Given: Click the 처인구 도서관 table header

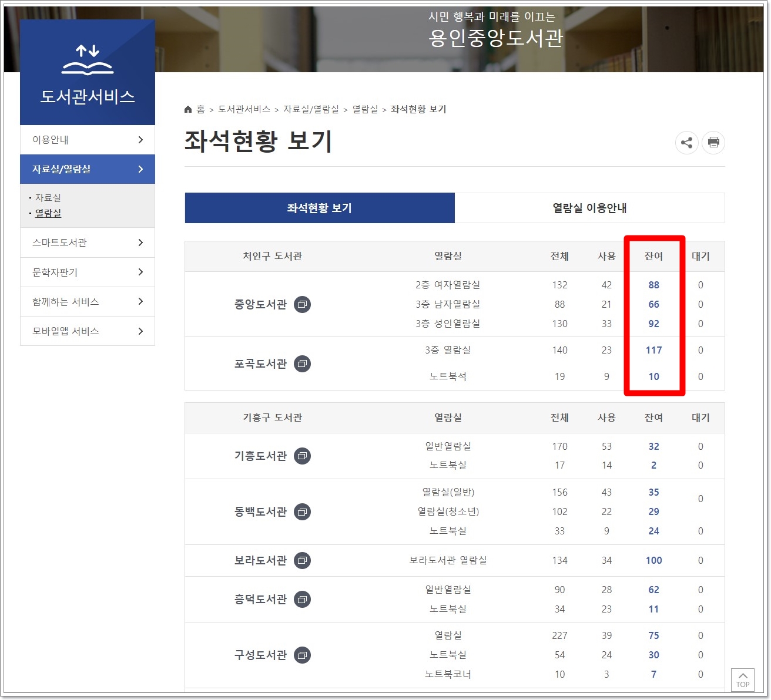Looking at the screenshot, I should 272,256.
